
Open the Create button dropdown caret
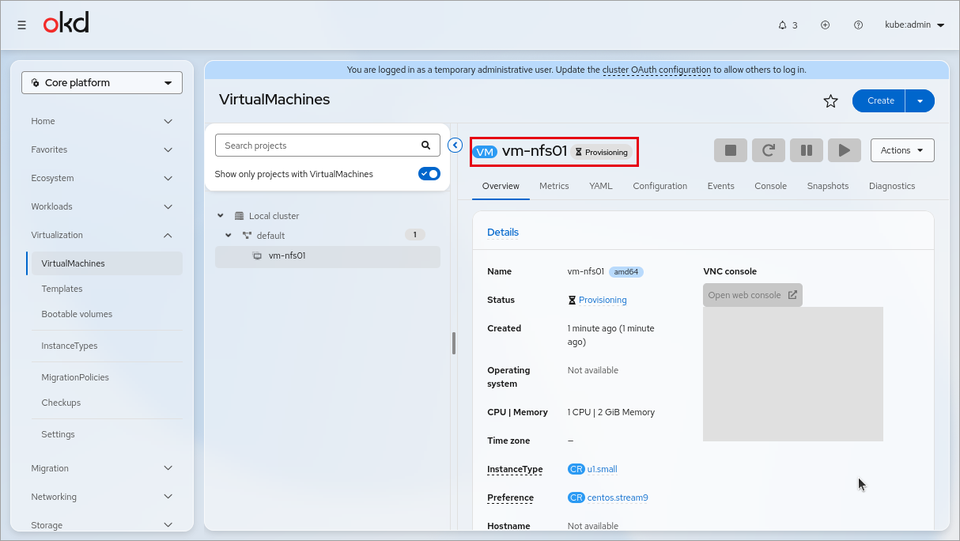click(x=920, y=101)
